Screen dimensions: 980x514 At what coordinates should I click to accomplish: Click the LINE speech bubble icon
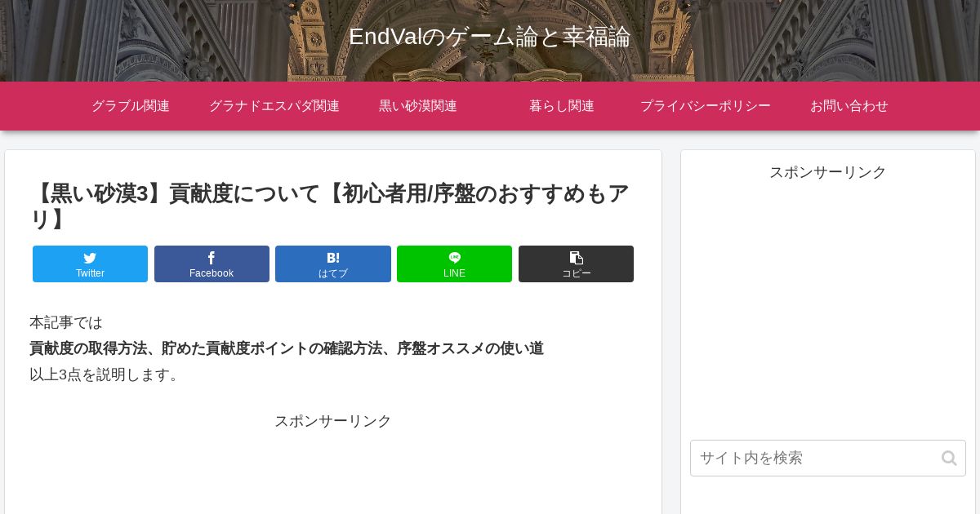(454, 258)
